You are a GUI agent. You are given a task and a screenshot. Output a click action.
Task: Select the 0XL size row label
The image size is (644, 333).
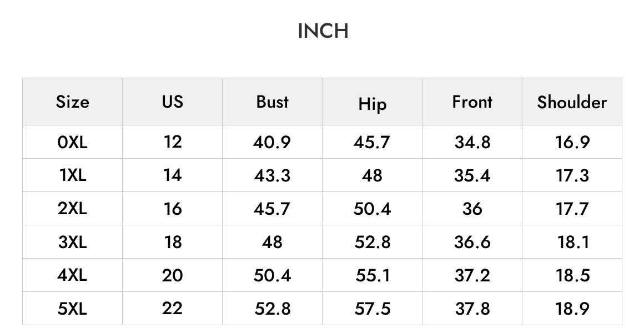coord(72,143)
